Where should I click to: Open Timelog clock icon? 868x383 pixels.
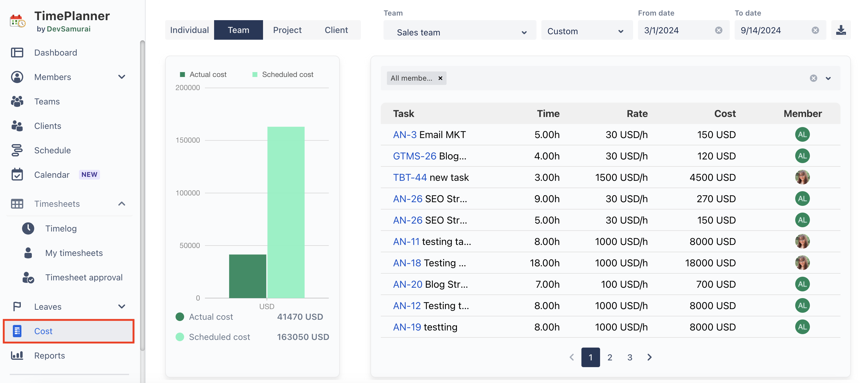pos(28,228)
